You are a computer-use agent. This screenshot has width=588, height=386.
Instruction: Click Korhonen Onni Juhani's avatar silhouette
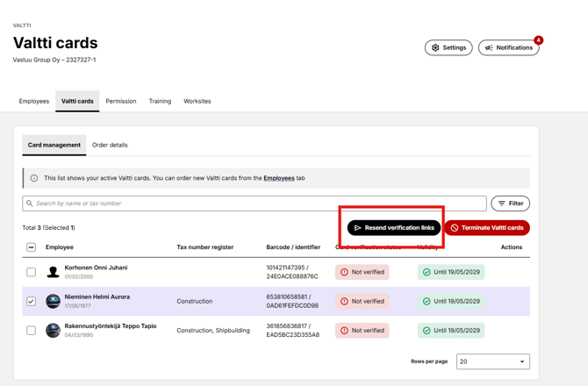click(53, 272)
